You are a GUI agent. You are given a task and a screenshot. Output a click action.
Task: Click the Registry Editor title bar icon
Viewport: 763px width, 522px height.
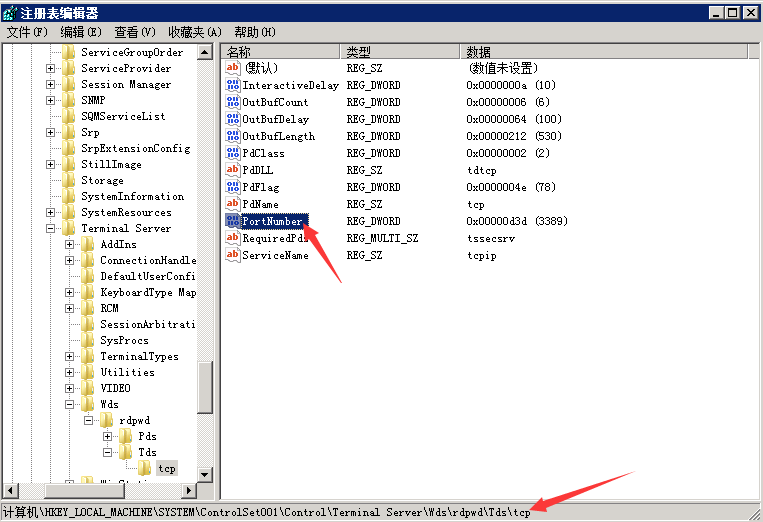click(x=11, y=12)
